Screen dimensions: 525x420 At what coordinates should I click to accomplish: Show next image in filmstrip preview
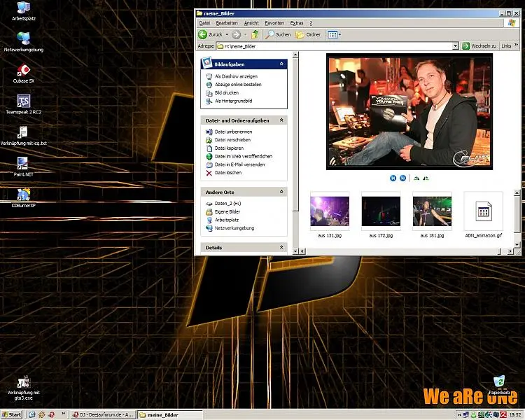pyautogui.click(x=403, y=178)
